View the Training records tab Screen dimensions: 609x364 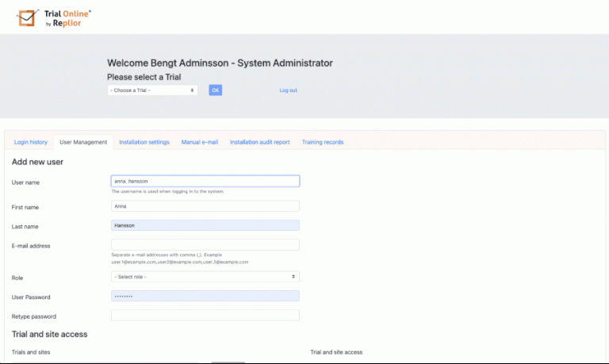click(x=322, y=142)
